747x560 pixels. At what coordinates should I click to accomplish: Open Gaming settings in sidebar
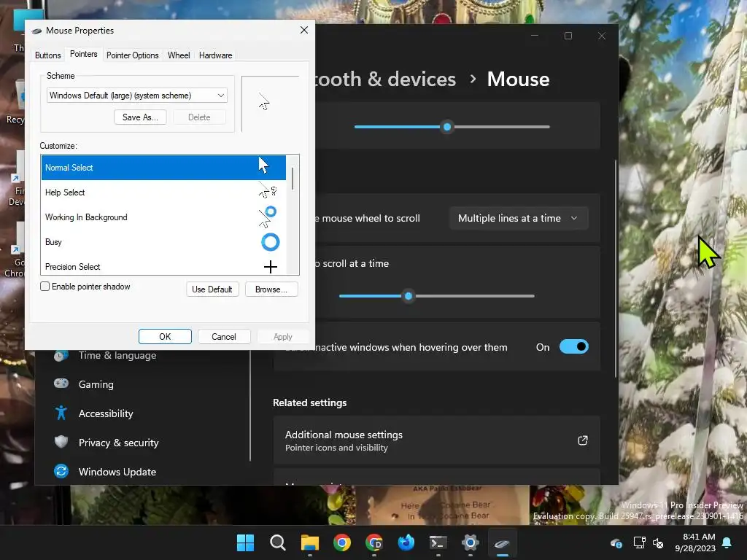(x=96, y=384)
